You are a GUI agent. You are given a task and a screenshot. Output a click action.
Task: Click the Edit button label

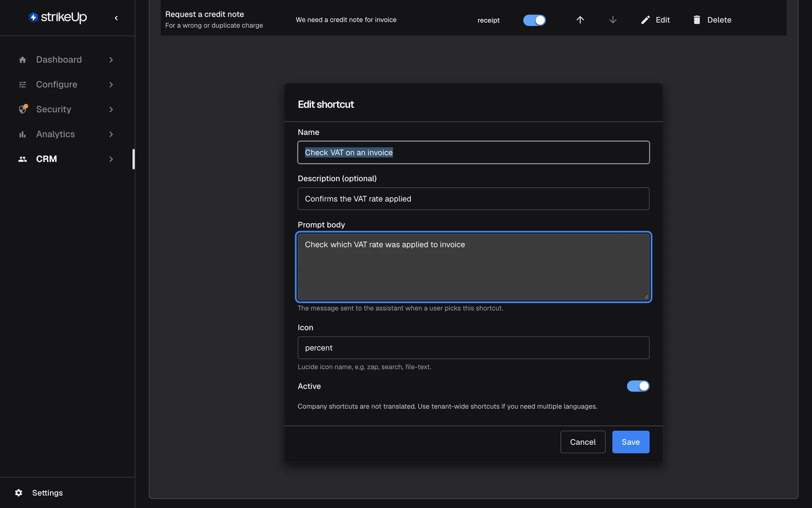pyautogui.click(x=663, y=20)
